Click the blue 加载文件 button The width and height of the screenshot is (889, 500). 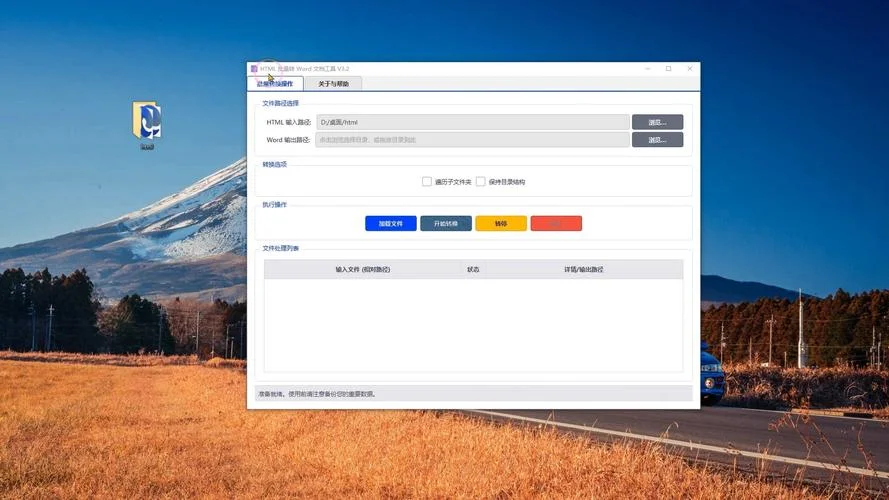[391, 223]
